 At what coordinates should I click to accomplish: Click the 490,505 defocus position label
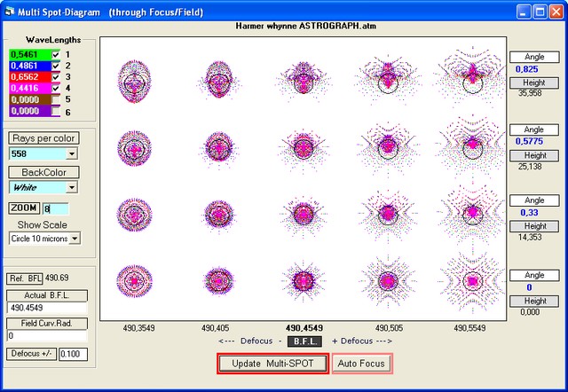point(389,328)
